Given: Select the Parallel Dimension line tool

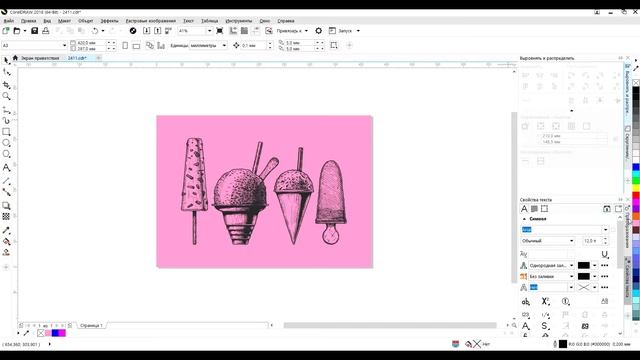Looking at the screenshot, I should [6, 181].
